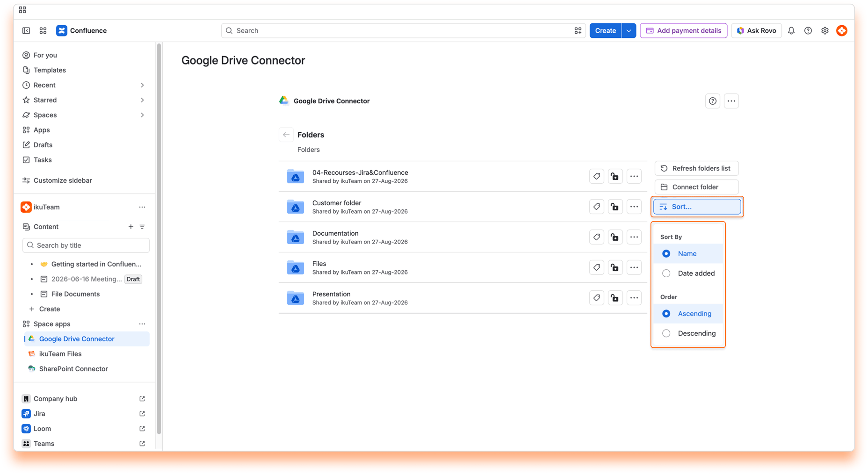This screenshot has width=868, height=474.
Task: Select Name sort option
Action: (688, 253)
